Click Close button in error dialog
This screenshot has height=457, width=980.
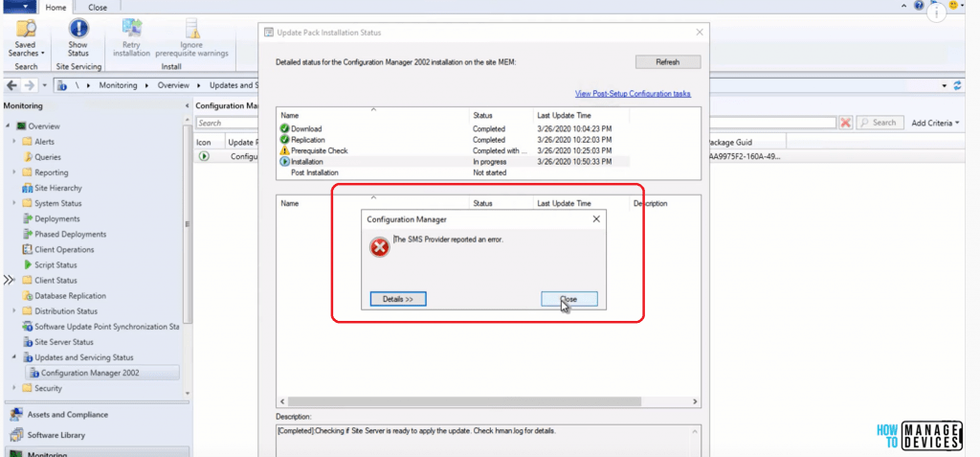tap(568, 299)
